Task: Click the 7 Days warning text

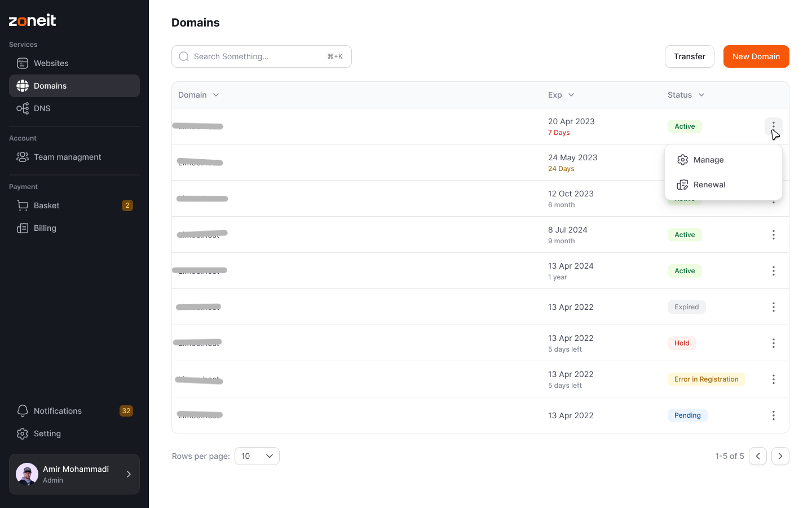Action: [x=559, y=133]
